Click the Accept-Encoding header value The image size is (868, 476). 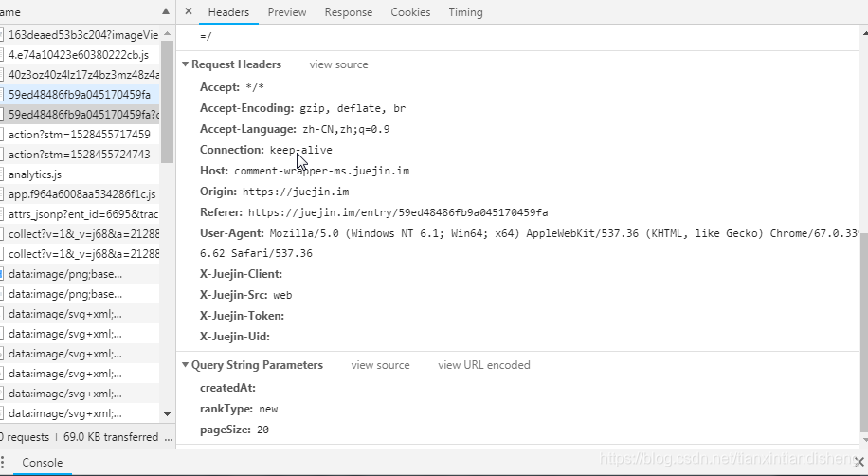point(353,109)
